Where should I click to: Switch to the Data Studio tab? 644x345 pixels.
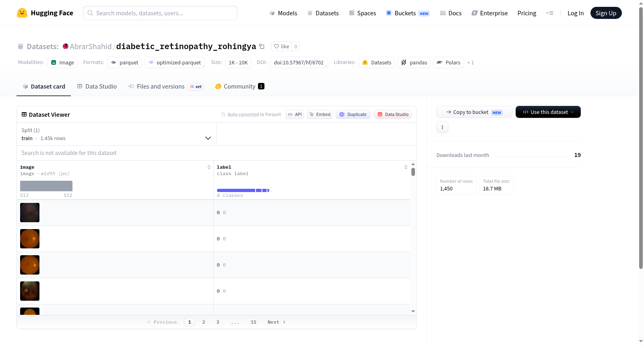pyautogui.click(x=97, y=87)
